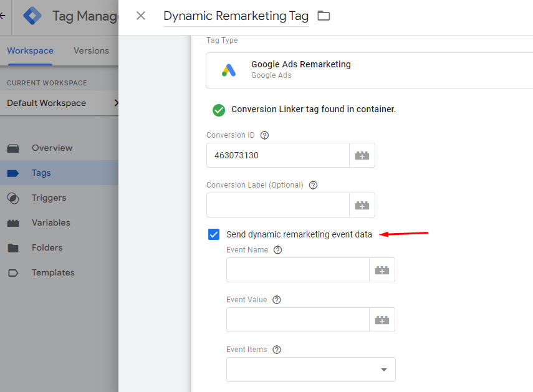The image size is (533, 392).
Task: Insert a variable into Event Value
Action: pos(382,320)
